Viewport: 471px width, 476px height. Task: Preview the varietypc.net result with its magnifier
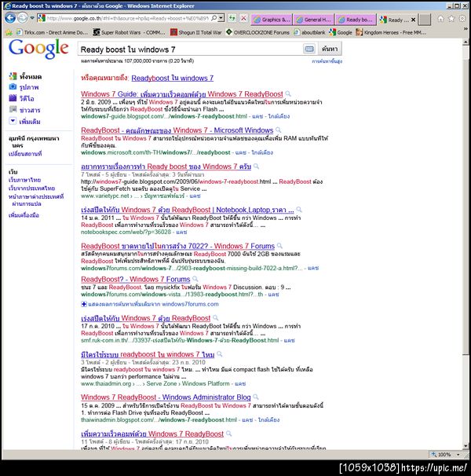pos(256,167)
